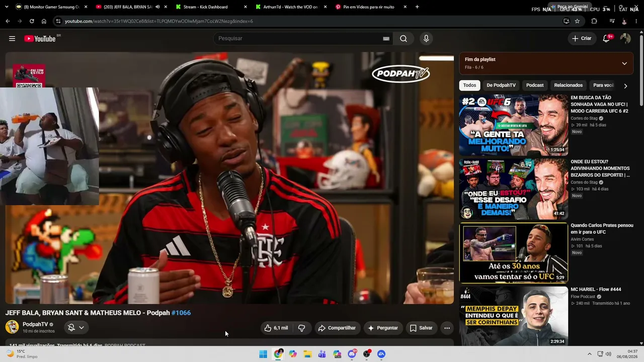Close the Stream - Kick Dashboard tab
Screen dimensions: 644x362
click(x=245, y=7)
